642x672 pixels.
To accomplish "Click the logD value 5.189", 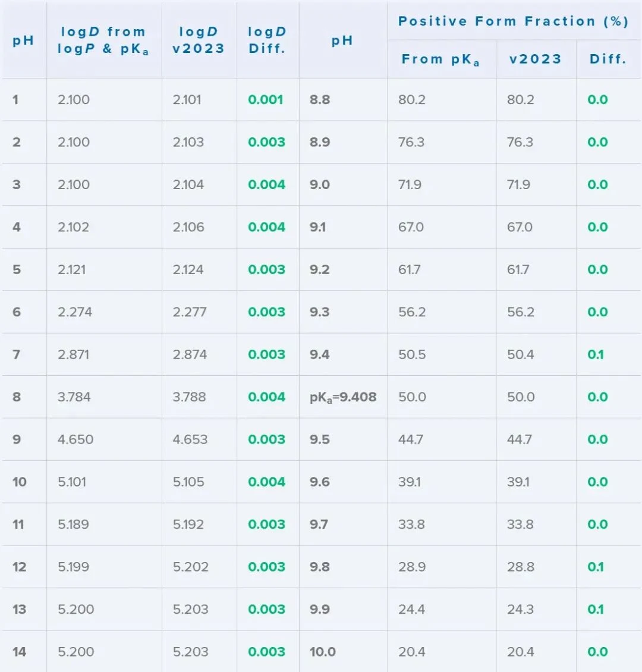I will click(74, 524).
